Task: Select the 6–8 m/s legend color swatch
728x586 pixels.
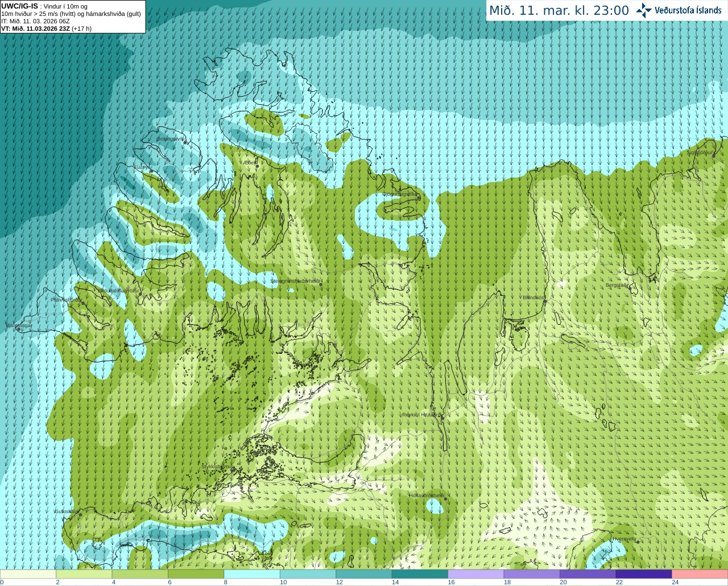Action: click(x=196, y=574)
